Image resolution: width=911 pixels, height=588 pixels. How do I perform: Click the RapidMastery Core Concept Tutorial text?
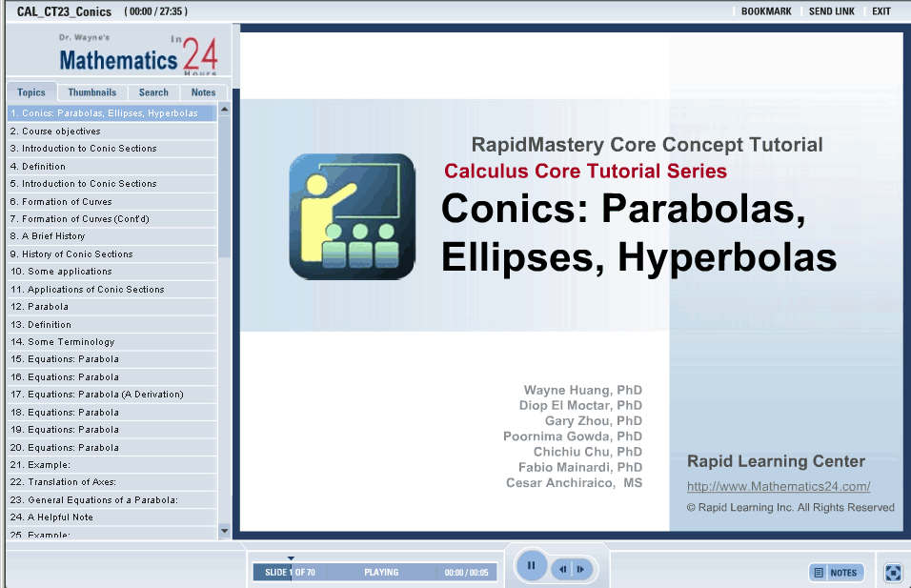pos(647,144)
